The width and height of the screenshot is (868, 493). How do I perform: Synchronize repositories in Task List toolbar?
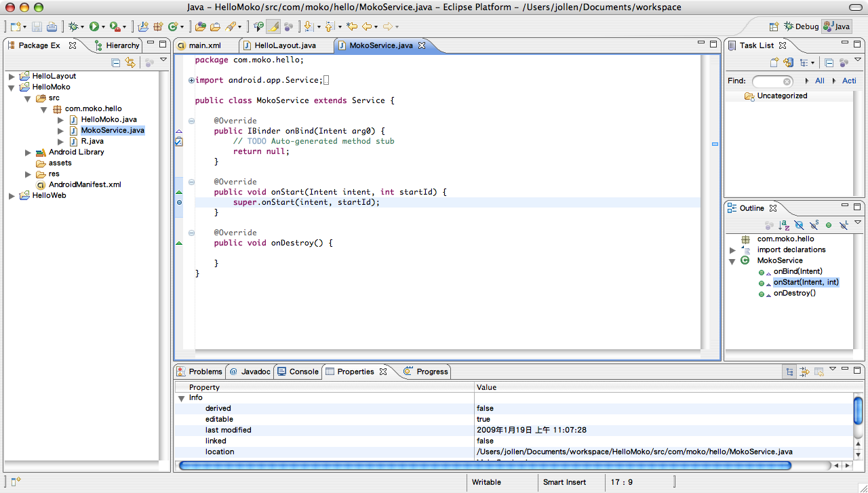coord(789,62)
